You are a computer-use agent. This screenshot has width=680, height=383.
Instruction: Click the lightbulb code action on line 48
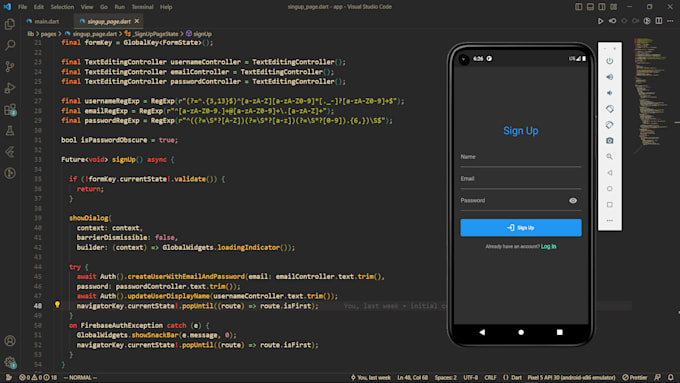(57, 304)
